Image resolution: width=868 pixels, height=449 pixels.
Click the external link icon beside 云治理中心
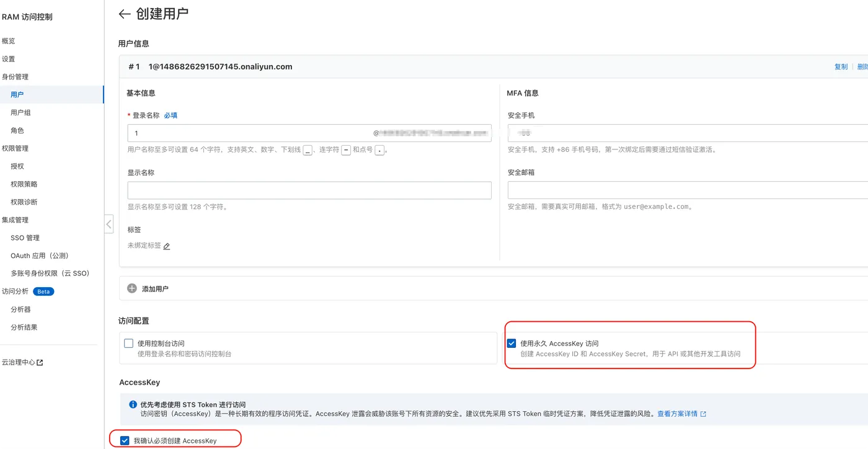40,363
